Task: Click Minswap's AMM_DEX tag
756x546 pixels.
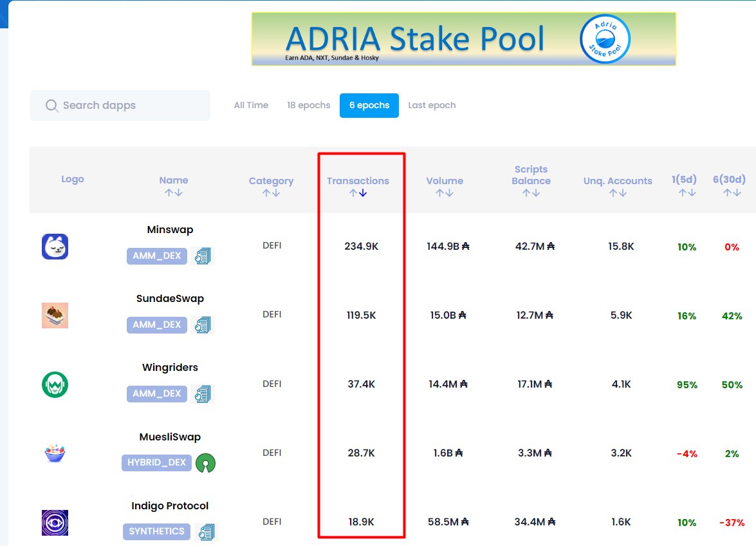Action: 157,256
